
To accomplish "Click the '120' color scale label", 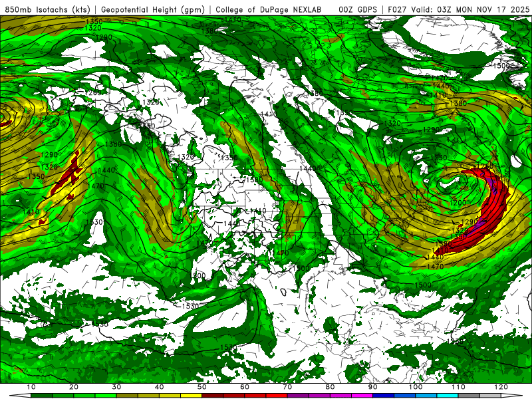I will coord(501,387).
